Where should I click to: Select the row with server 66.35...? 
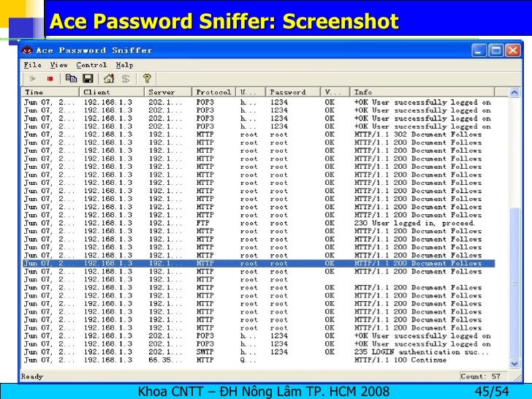[x=259, y=360]
